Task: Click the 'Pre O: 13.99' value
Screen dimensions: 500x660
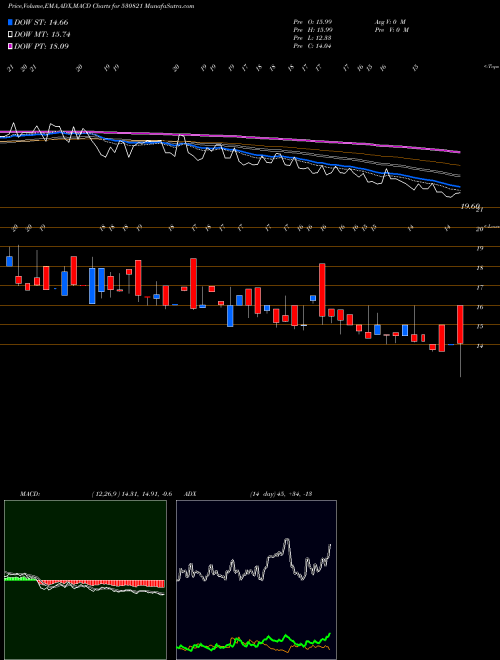Action: (x=313, y=21)
